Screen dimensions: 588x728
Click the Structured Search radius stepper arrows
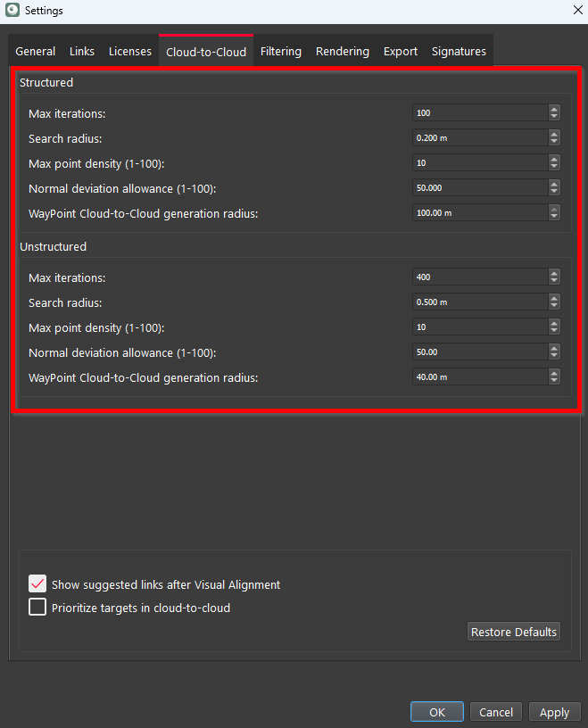pyautogui.click(x=554, y=138)
